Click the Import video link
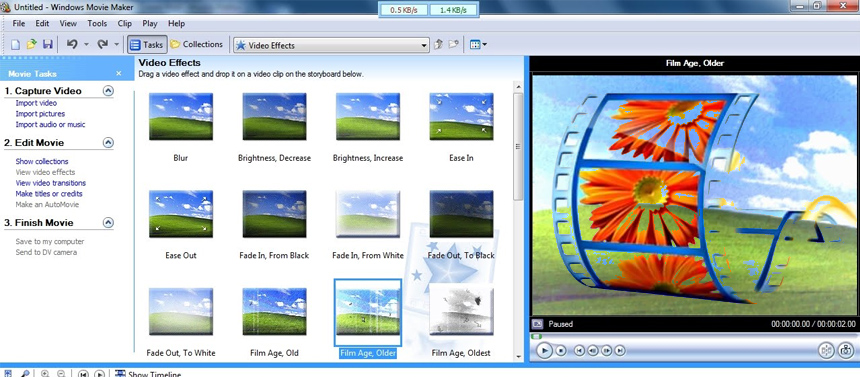The height and width of the screenshot is (377, 860). (x=36, y=103)
